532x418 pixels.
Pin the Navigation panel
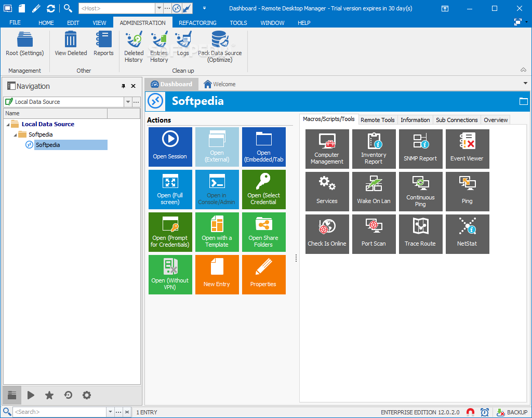click(x=123, y=86)
